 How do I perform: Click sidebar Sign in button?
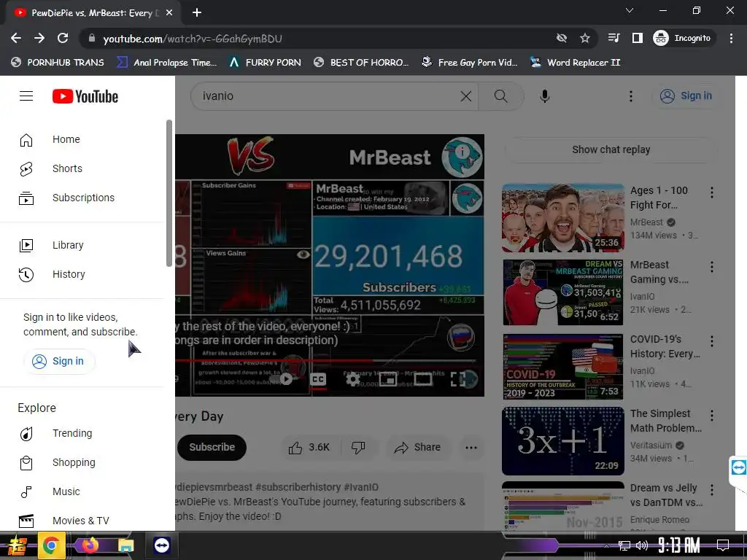[59, 362]
